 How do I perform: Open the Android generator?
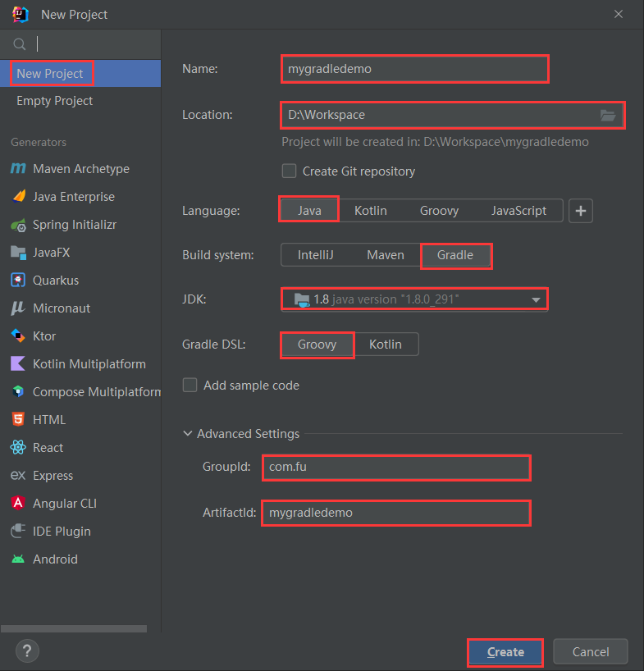(80, 559)
